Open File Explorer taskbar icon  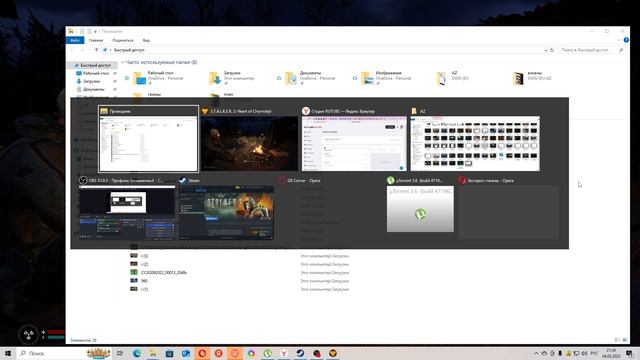coord(153,353)
